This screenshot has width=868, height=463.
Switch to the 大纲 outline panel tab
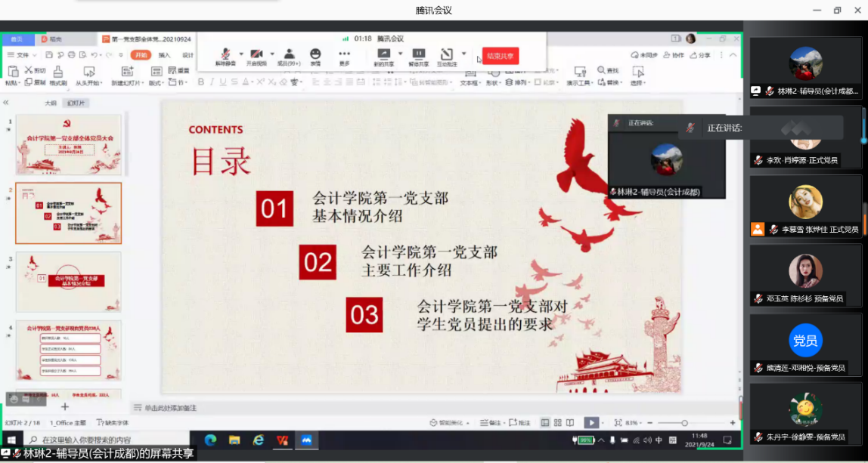pos(51,103)
